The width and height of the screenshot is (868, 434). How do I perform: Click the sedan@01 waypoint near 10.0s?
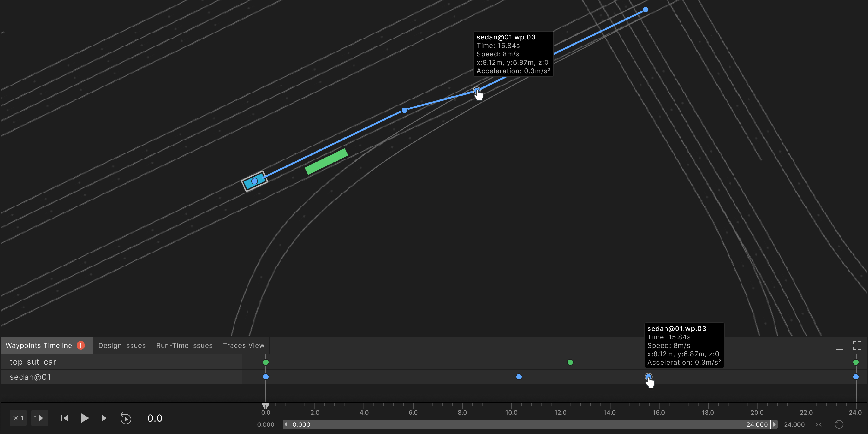[x=519, y=377]
